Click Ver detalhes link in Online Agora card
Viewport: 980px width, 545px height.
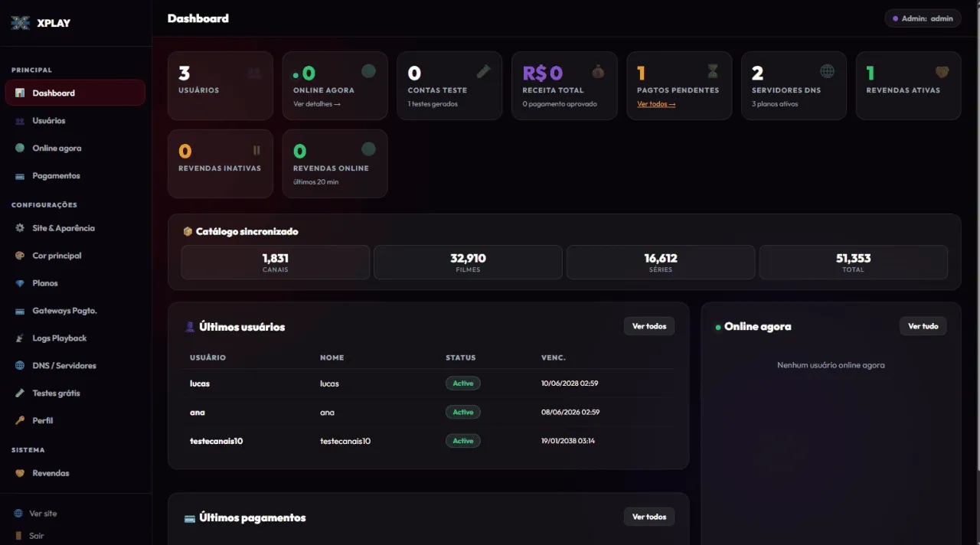(x=317, y=104)
